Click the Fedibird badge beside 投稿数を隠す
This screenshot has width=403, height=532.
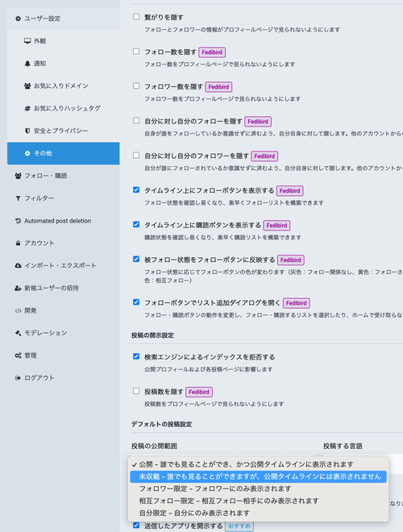pyautogui.click(x=199, y=392)
